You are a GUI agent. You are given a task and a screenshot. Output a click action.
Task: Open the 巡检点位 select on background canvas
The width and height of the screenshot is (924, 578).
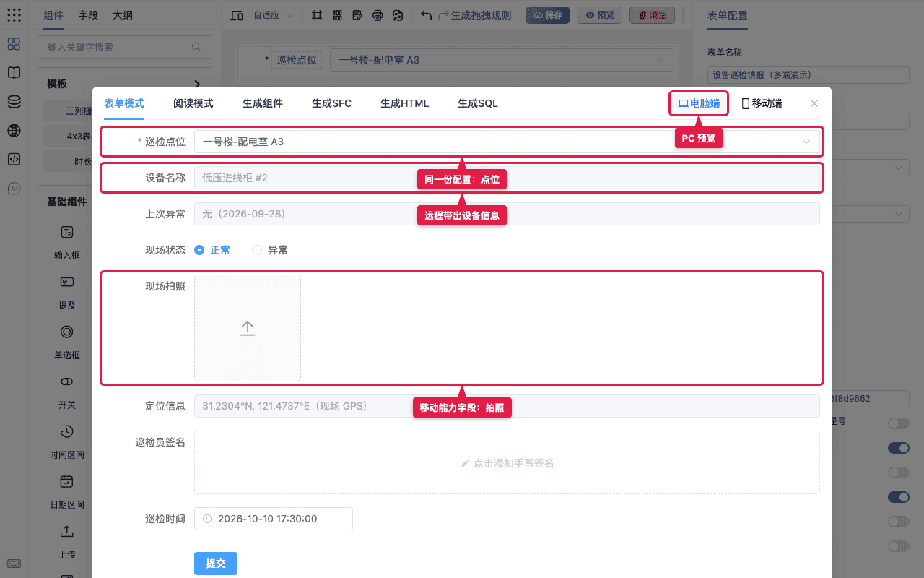point(502,60)
